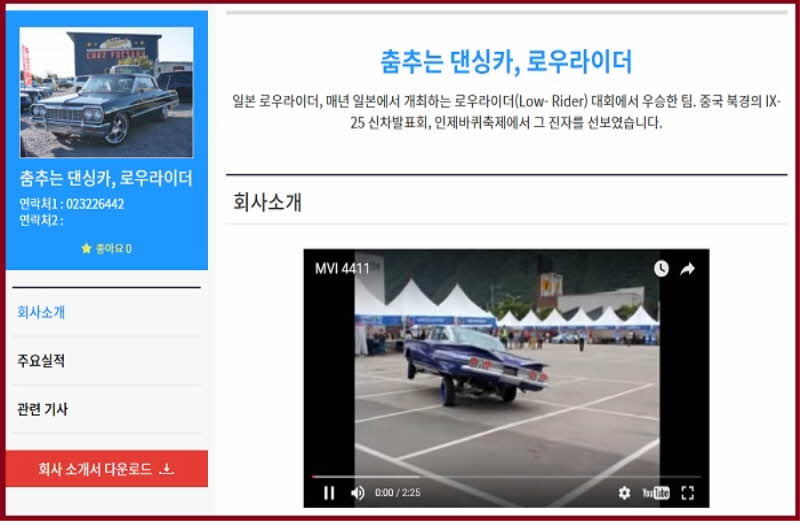Image resolution: width=800 pixels, height=521 pixels.
Task: Click the share arrow on the video
Action: pyautogui.click(x=688, y=268)
